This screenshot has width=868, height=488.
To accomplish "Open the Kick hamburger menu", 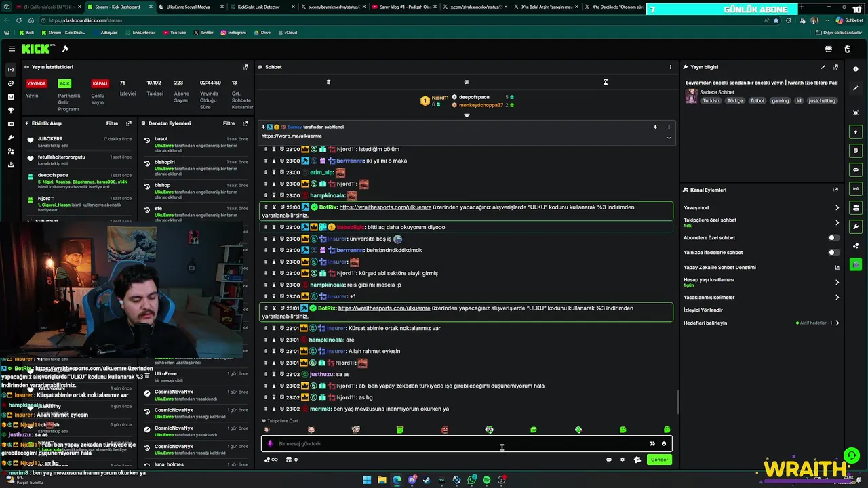I will coord(12,49).
